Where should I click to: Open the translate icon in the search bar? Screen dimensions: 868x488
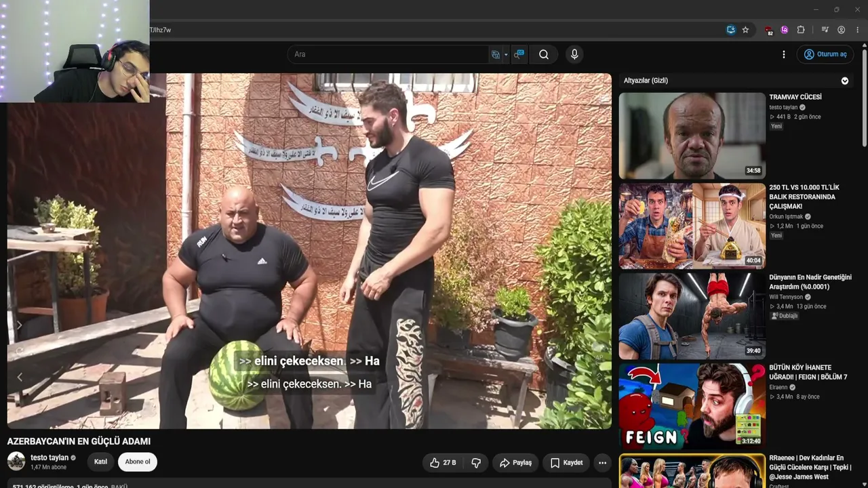point(496,54)
